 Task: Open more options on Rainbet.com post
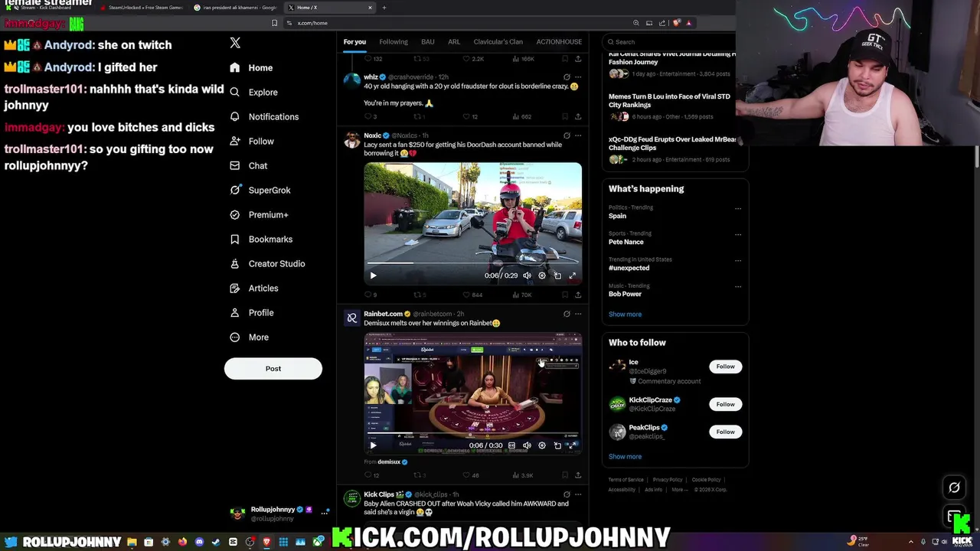578,314
